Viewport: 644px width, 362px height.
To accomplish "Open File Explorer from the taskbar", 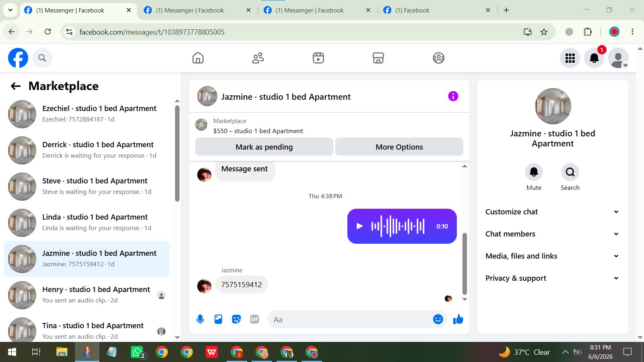I will [62, 352].
